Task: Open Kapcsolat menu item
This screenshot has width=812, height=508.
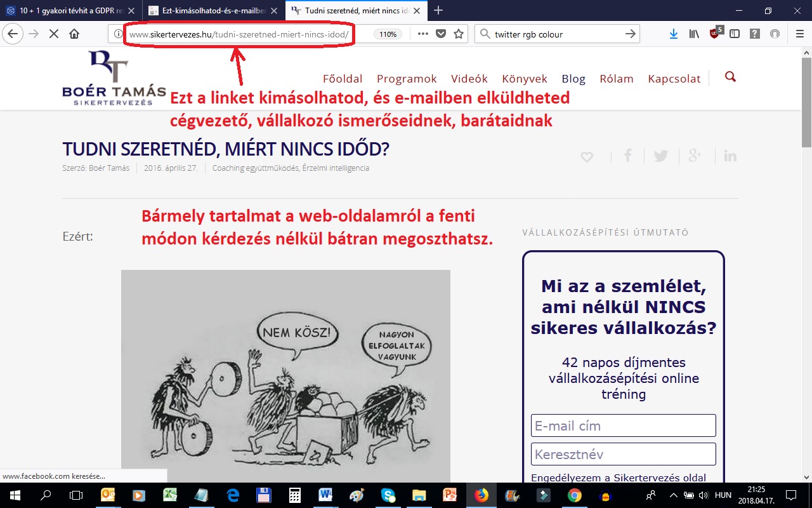Action: (674, 79)
